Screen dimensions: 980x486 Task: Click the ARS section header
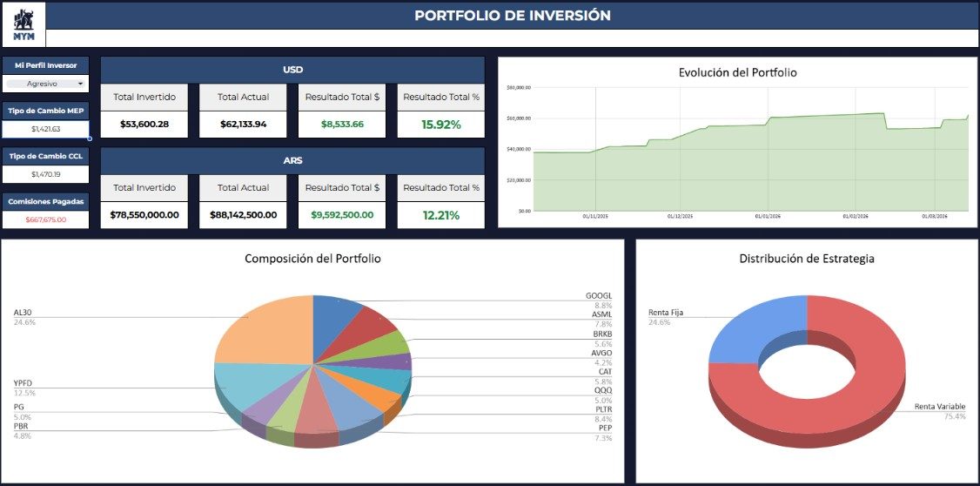[x=292, y=160]
